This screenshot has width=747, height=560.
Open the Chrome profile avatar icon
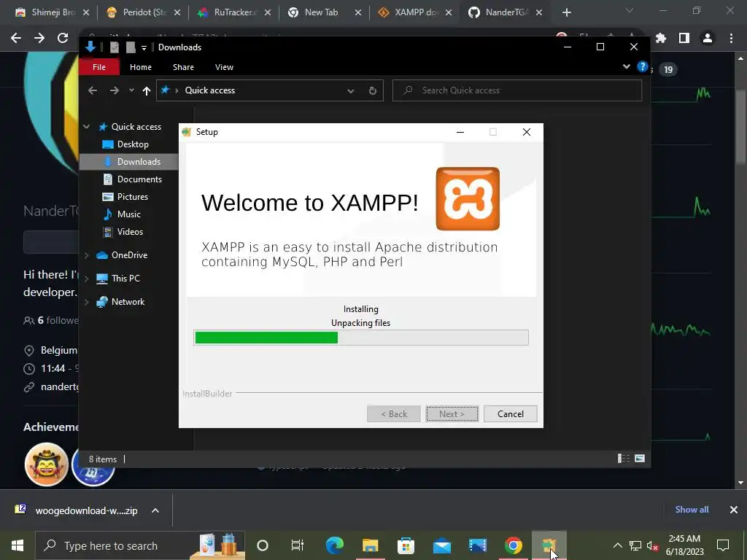pyautogui.click(x=708, y=38)
